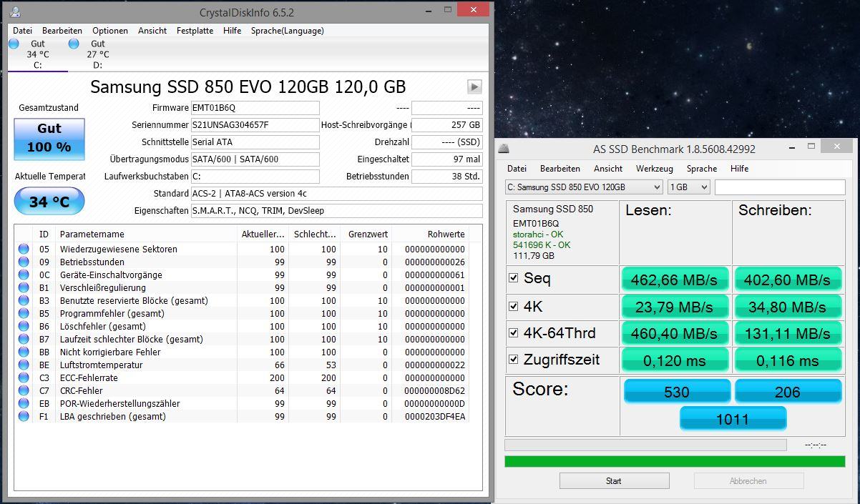Click the green benchmark progress bar
The image size is (860, 504).
click(x=675, y=461)
